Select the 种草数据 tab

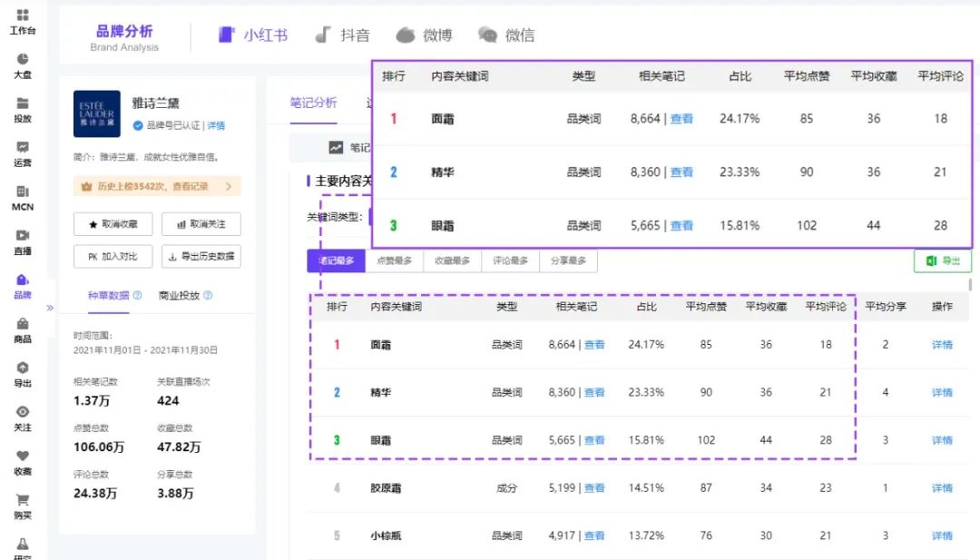(108, 296)
